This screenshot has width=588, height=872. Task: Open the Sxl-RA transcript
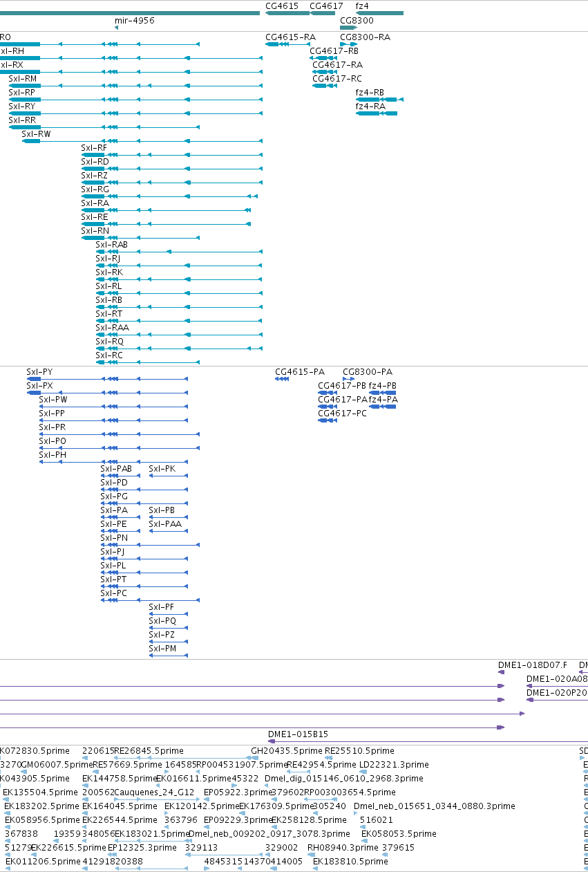click(x=95, y=203)
